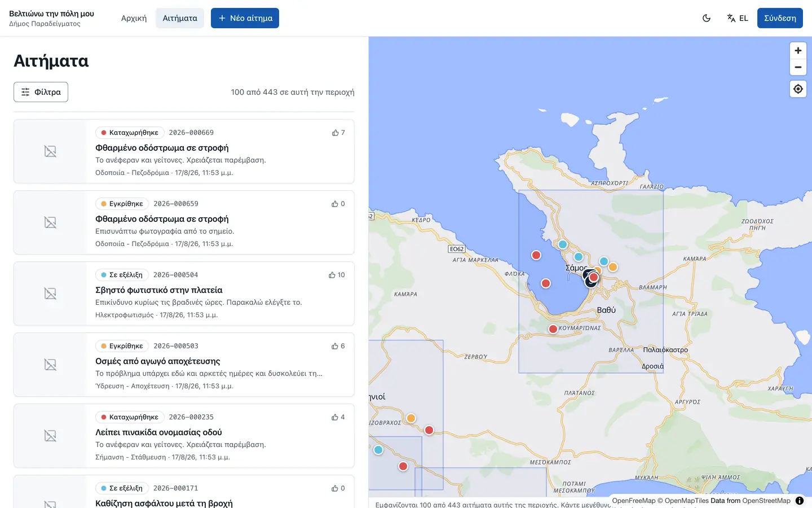Image resolution: width=812 pixels, height=508 pixels.
Task: Open the image placeholder of request 2026-000504
Action: [50, 294]
